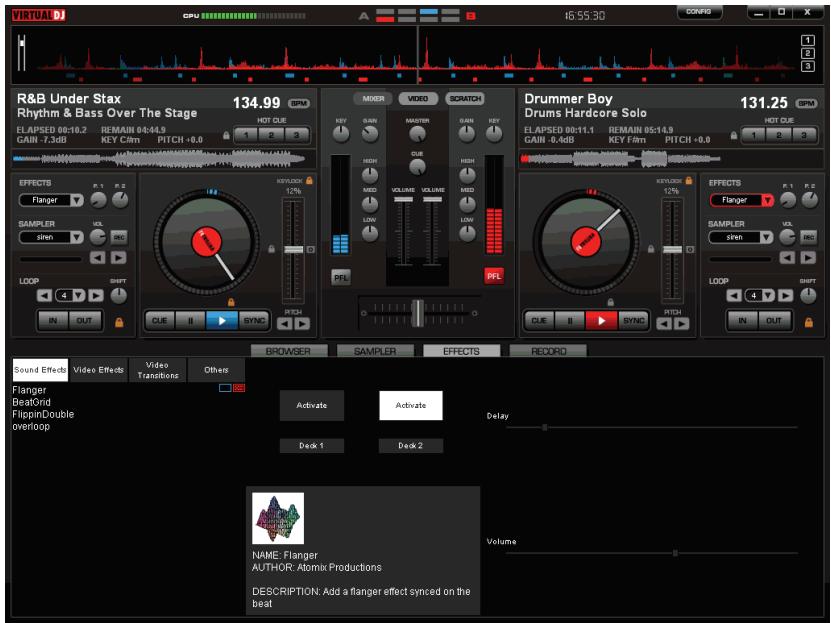Play the left deck sampler forward arrow
831x623 pixels.
119,258
